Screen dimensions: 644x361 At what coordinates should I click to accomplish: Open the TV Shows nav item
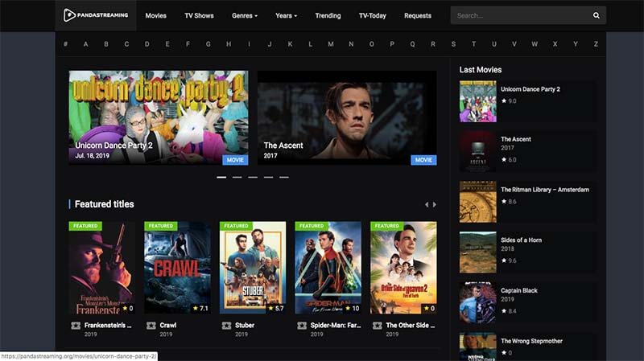click(199, 15)
